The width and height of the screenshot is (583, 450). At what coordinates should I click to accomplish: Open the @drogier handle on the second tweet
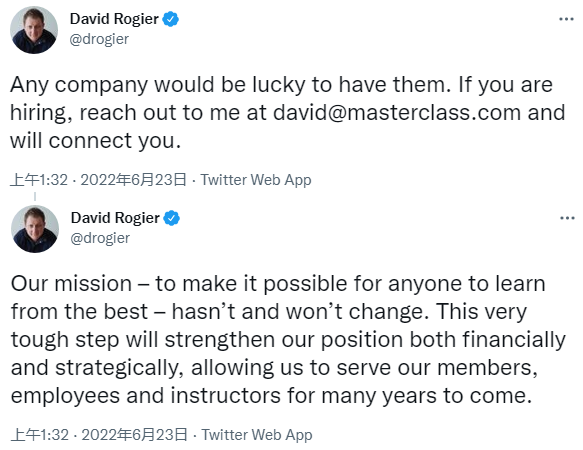coord(100,238)
